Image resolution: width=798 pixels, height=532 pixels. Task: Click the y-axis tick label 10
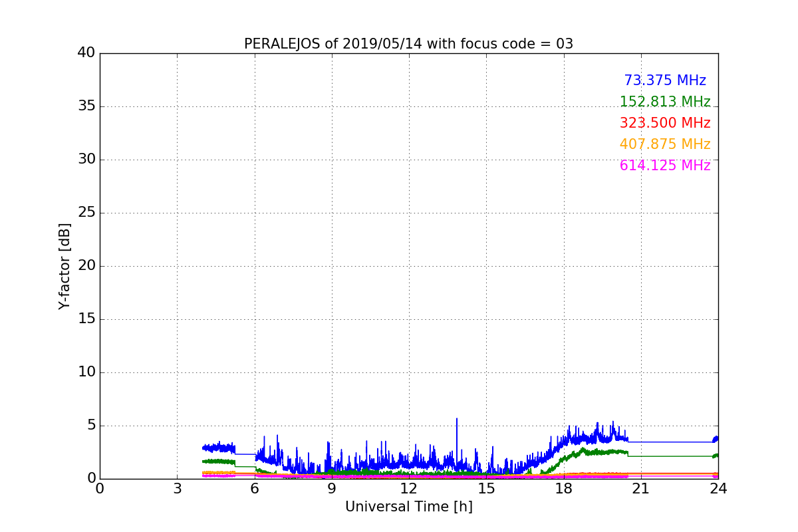coord(86,372)
